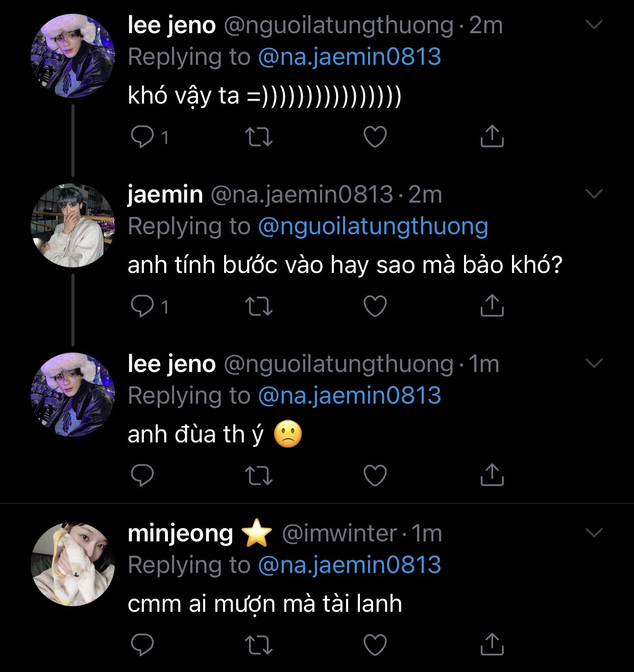Retweet lee jeno's "khó vậy ta" tweet
Screen dimensions: 634x672
tap(259, 137)
